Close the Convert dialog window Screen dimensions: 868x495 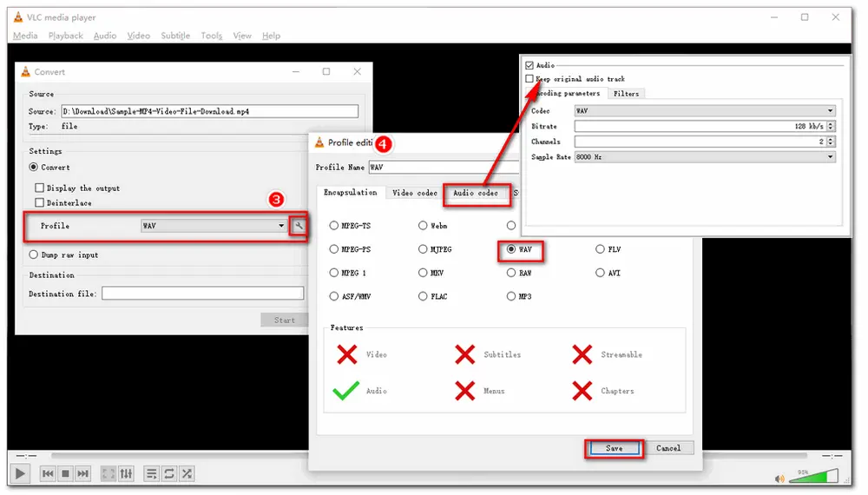[358, 71]
